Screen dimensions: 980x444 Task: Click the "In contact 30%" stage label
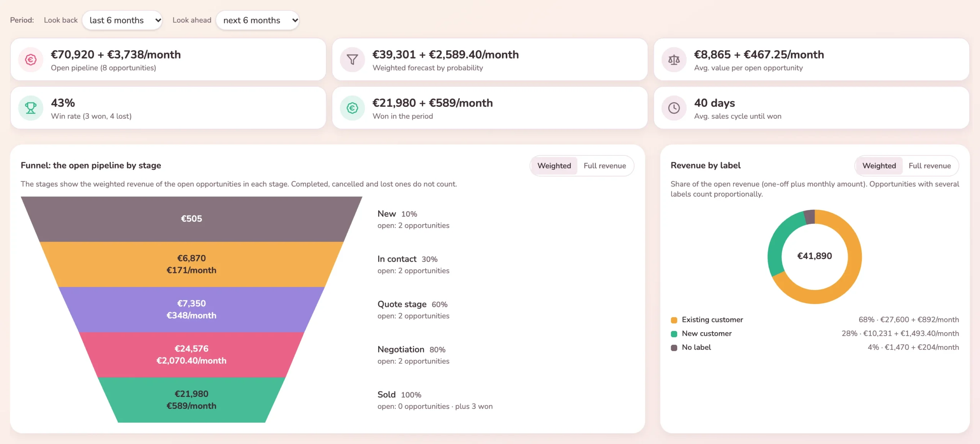tap(407, 259)
